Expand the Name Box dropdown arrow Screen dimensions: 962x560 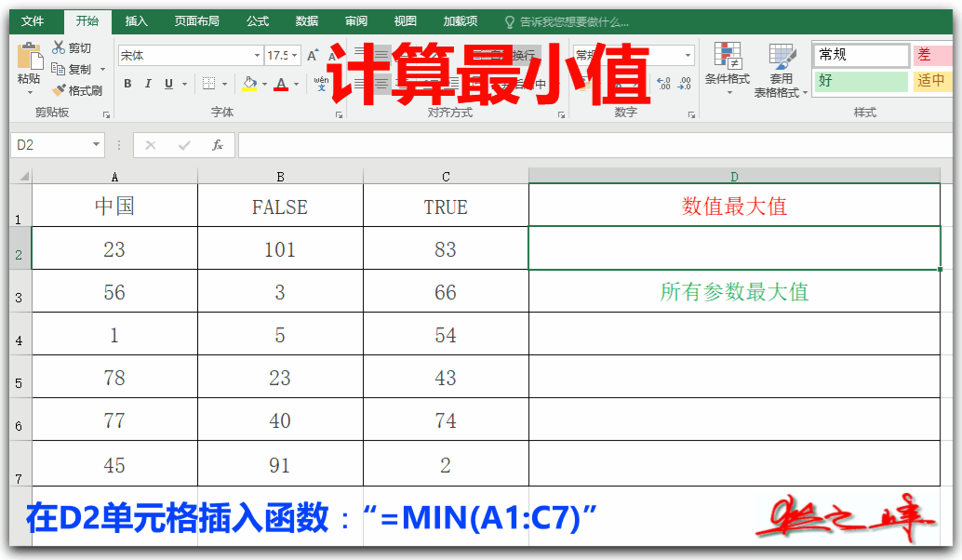[97, 145]
